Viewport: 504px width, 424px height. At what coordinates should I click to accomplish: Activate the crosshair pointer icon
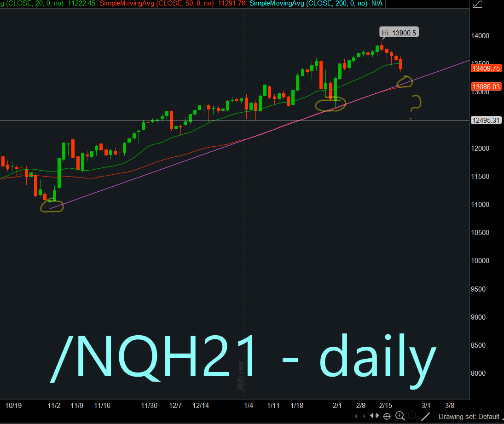pyautogui.click(x=387, y=416)
